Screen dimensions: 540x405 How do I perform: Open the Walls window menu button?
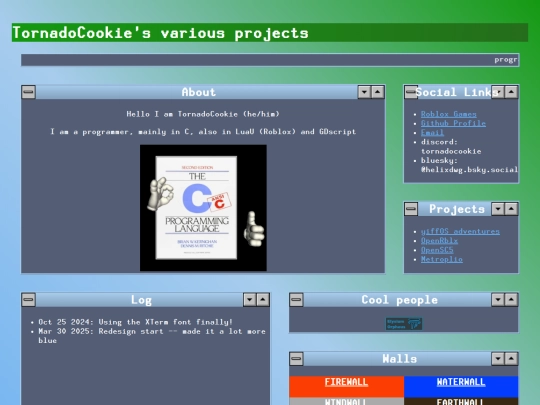(297, 359)
